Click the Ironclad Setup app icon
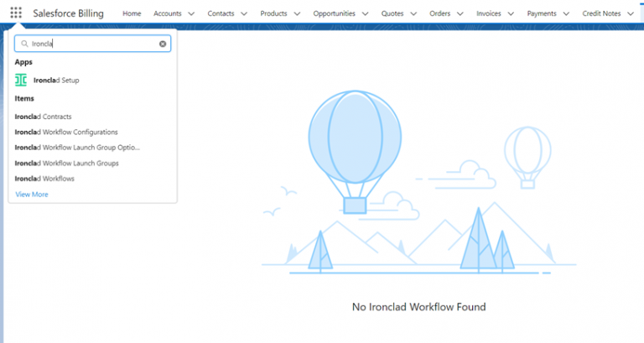Viewport: 644px width, 343px height. point(21,80)
